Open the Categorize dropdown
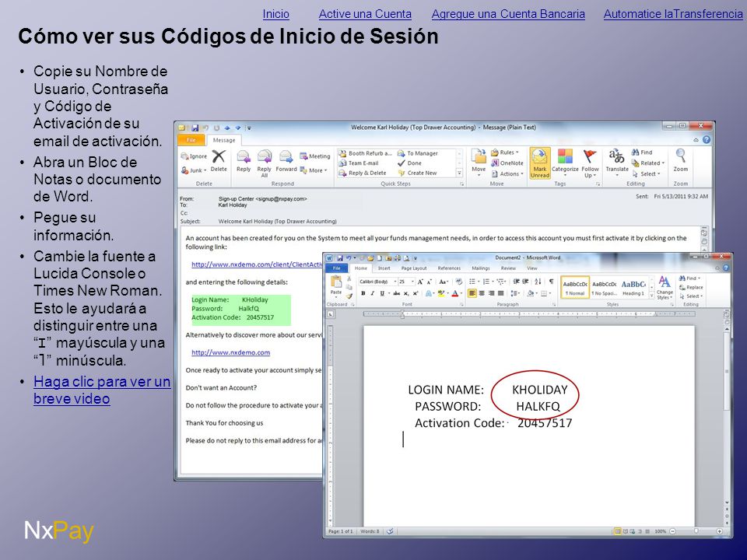Screen dimensions: 747x560 click(565, 162)
